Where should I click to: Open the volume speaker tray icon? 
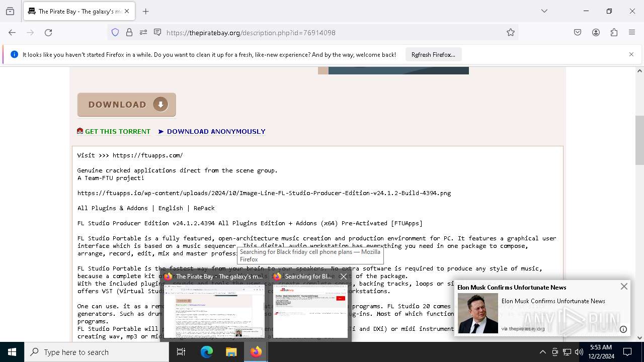pyautogui.click(x=579, y=352)
